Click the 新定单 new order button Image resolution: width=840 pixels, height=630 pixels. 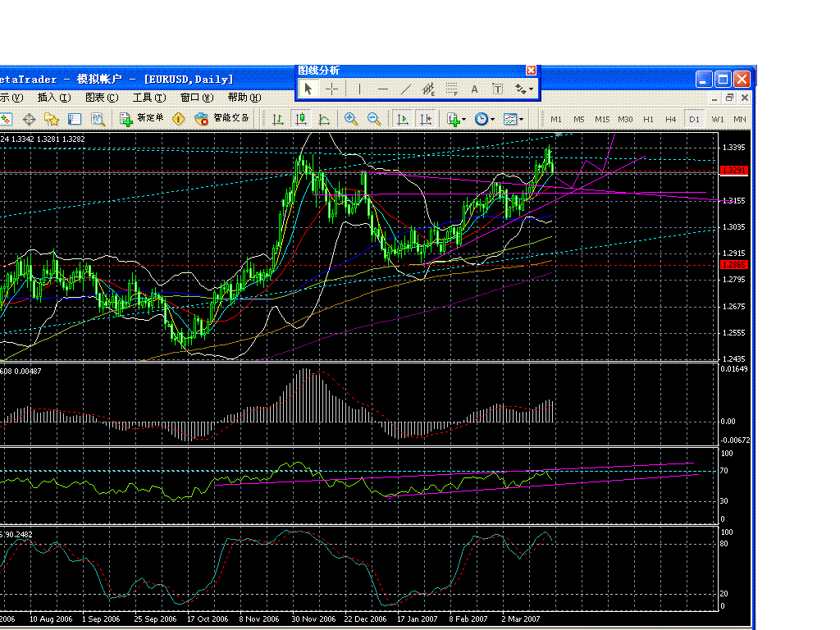[142, 119]
